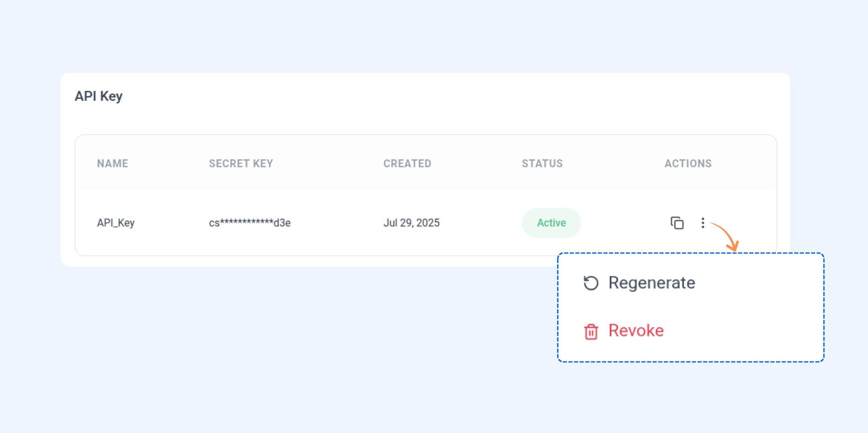The height and width of the screenshot is (433, 868).
Task: Sort by the NAME column header
Action: (x=112, y=164)
